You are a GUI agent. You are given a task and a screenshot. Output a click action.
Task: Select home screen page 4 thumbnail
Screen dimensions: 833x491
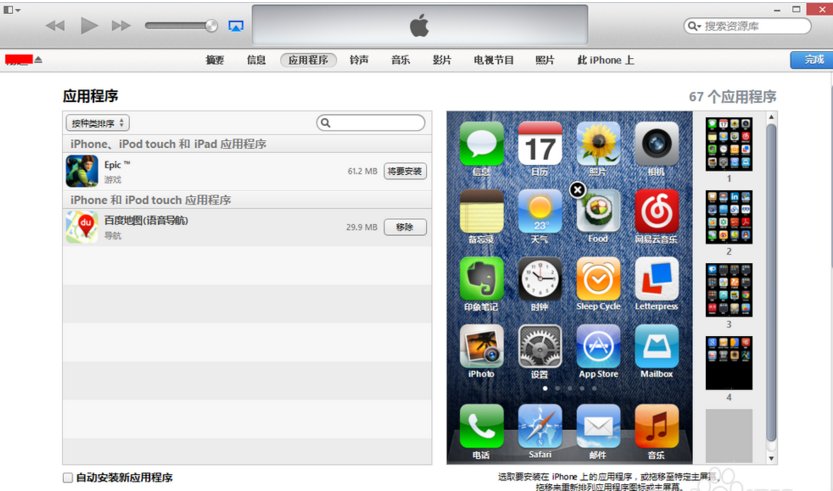click(729, 363)
